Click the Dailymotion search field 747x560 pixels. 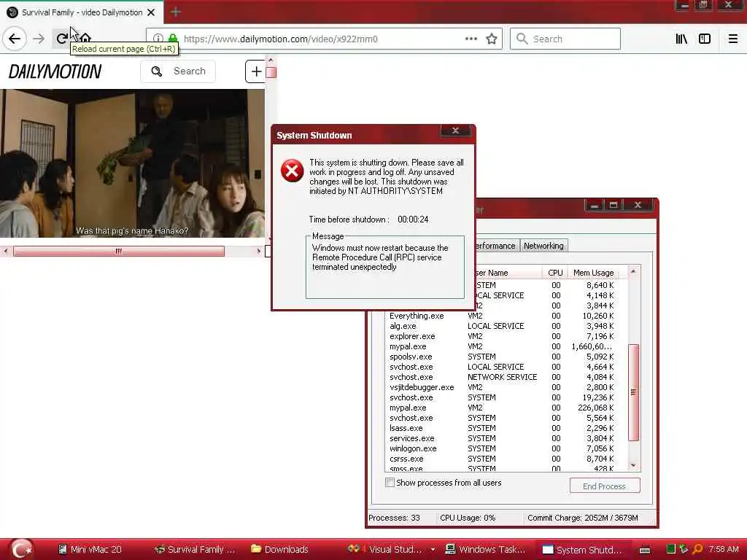click(178, 71)
